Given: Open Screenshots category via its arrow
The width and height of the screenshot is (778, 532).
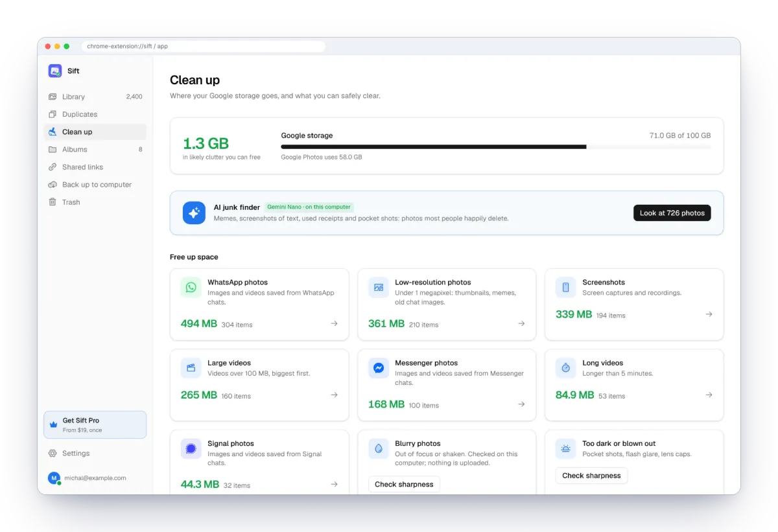Looking at the screenshot, I should [709, 314].
